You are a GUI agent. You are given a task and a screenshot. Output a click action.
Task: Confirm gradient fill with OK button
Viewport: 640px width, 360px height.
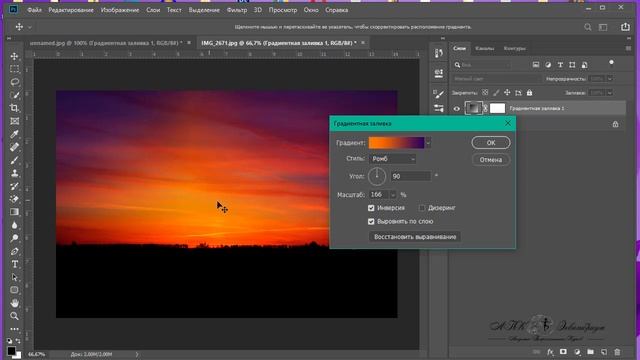click(x=491, y=142)
